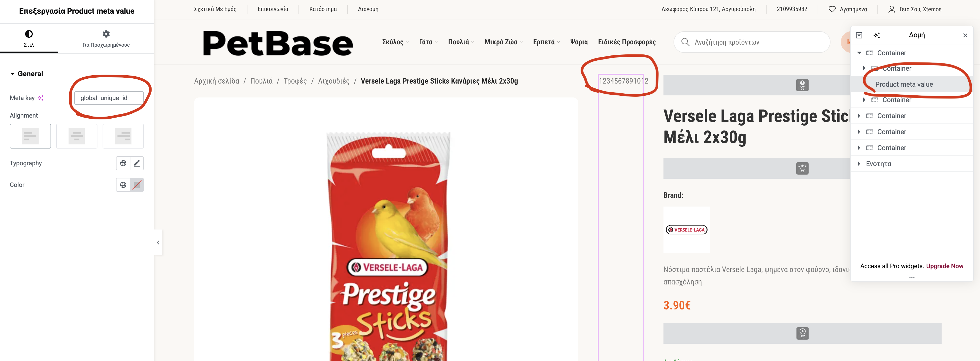This screenshot has width=980, height=361.
Task: Open Color global colors globe icon
Action: coord(123,185)
